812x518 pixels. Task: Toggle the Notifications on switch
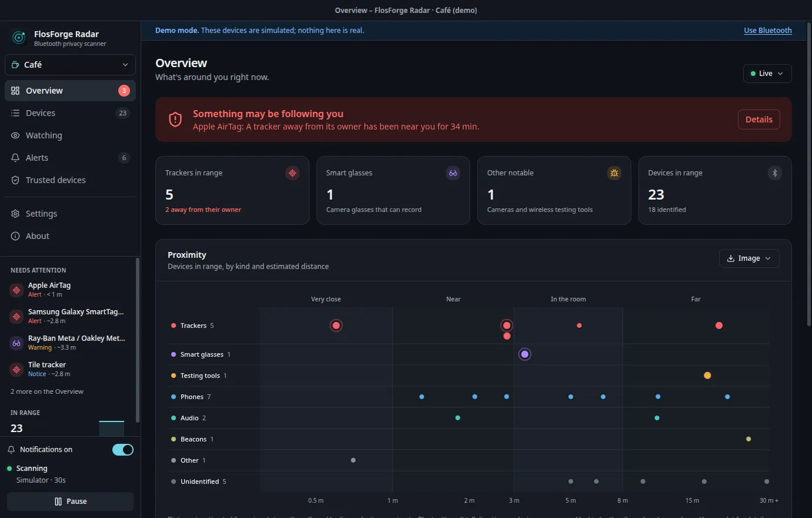coord(123,450)
